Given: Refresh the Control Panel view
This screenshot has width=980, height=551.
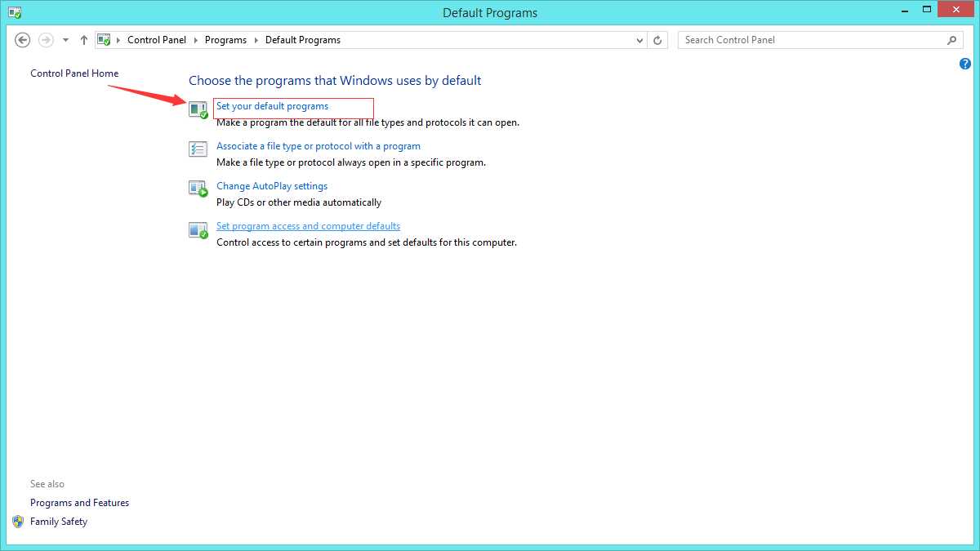Looking at the screenshot, I should [x=659, y=39].
